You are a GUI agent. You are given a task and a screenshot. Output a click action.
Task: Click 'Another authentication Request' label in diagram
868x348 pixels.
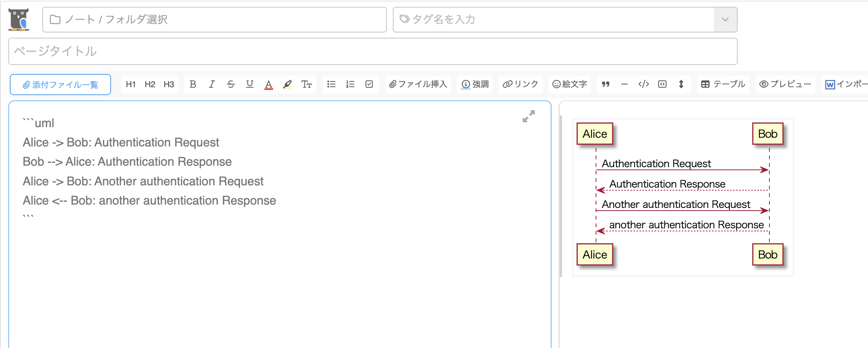coord(676,204)
